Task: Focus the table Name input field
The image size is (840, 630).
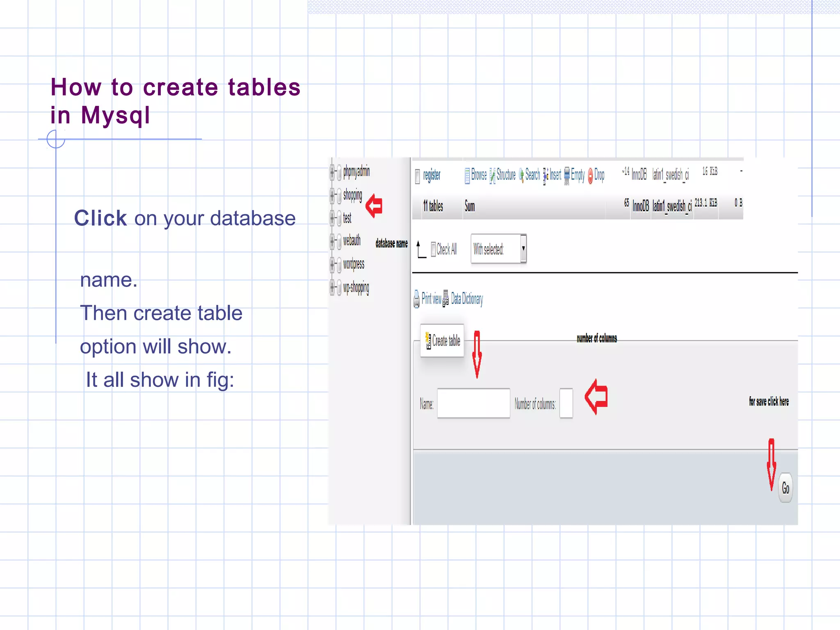Action: click(x=474, y=403)
